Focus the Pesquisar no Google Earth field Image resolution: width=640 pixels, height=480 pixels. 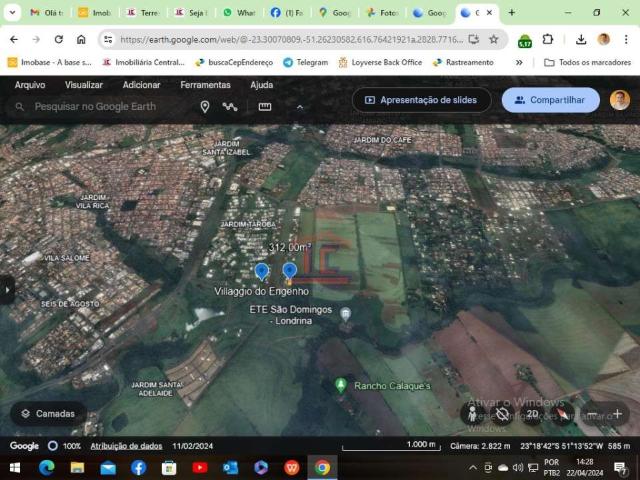95,107
